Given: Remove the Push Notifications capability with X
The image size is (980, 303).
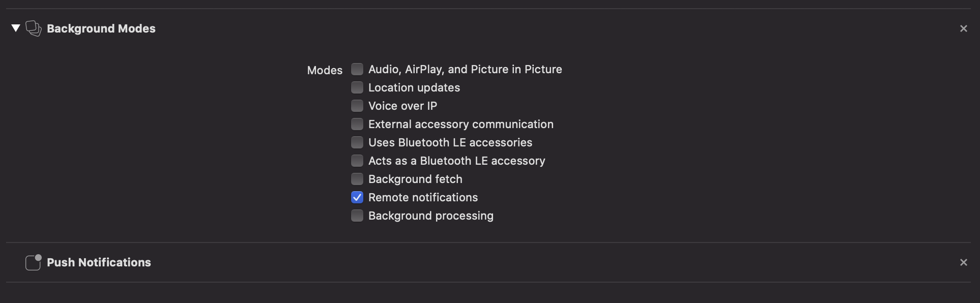Looking at the screenshot, I should click(963, 262).
